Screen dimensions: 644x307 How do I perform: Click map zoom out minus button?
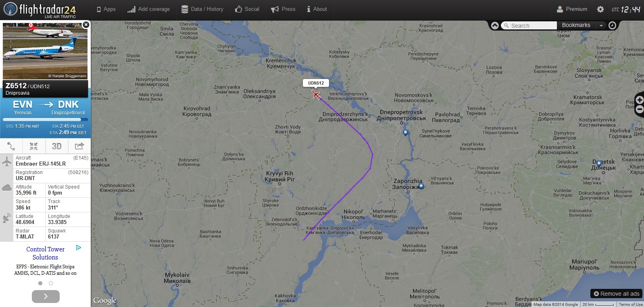pyautogui.click(x=640, y=109)
